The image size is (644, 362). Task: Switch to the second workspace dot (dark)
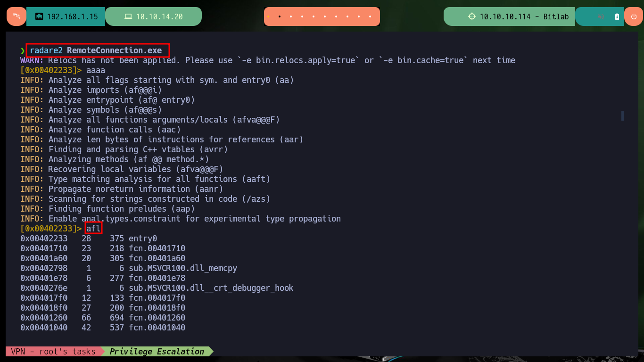pos(280,16)
